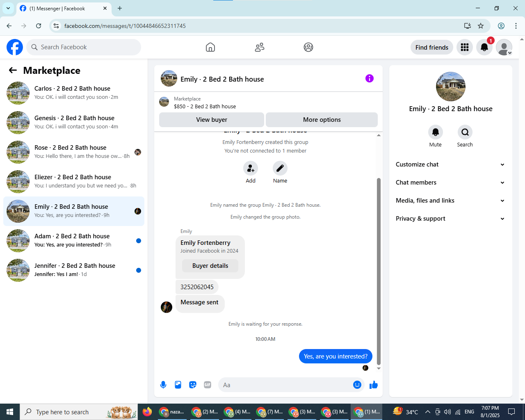
Task: Click the $850 2 Bed 2 Bath listing link
Action: (x=205, y=106)
